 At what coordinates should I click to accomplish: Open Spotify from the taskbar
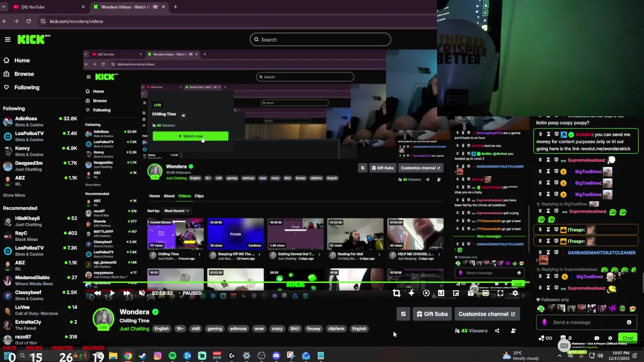pyautogui.click(x=173, y=356)
